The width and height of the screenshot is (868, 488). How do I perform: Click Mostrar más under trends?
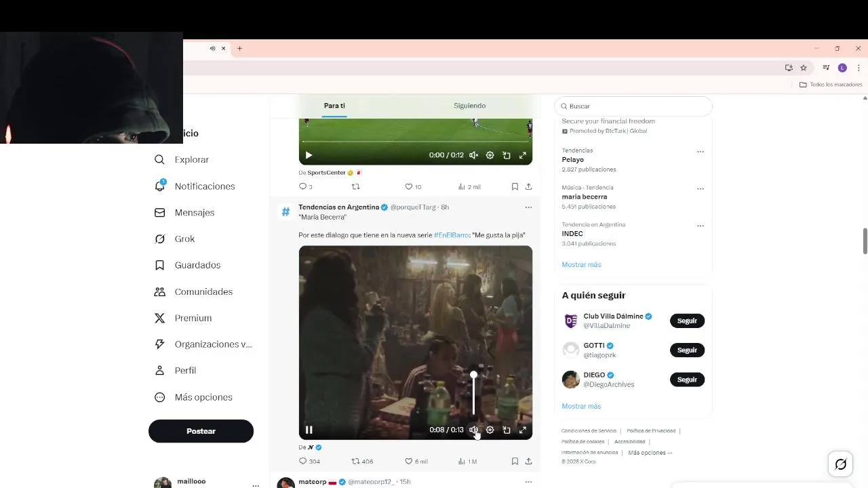581,264
